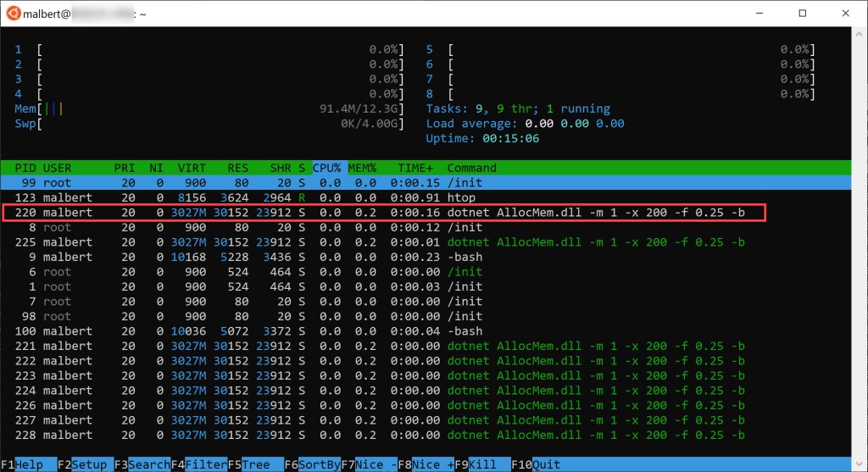Screen dimensions: 868x472
Task: Open F2 Setup in function bar
Action: [85, 464]
